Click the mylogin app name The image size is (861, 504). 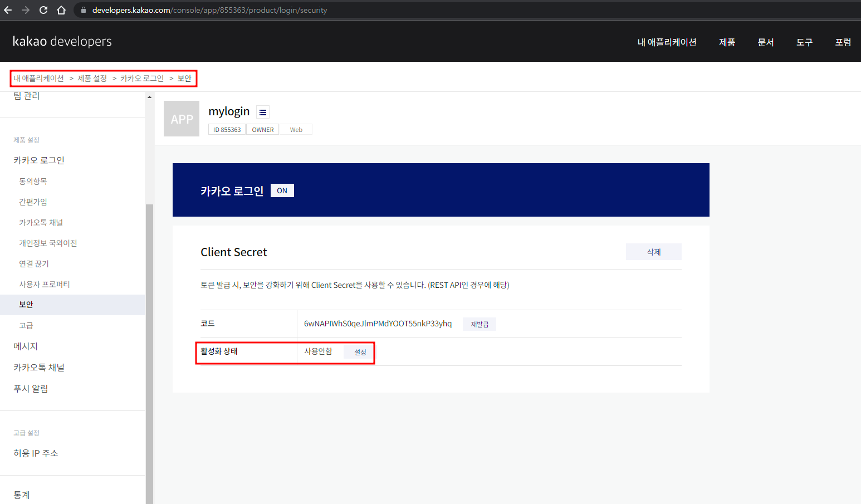pyautogui.click(x=229, y=111)
